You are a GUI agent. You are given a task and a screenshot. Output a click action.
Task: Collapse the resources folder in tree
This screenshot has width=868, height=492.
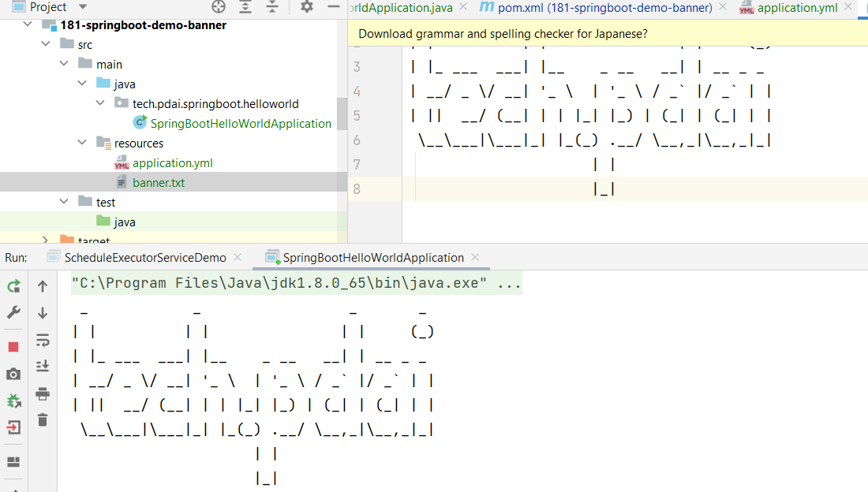pos(84,143)
